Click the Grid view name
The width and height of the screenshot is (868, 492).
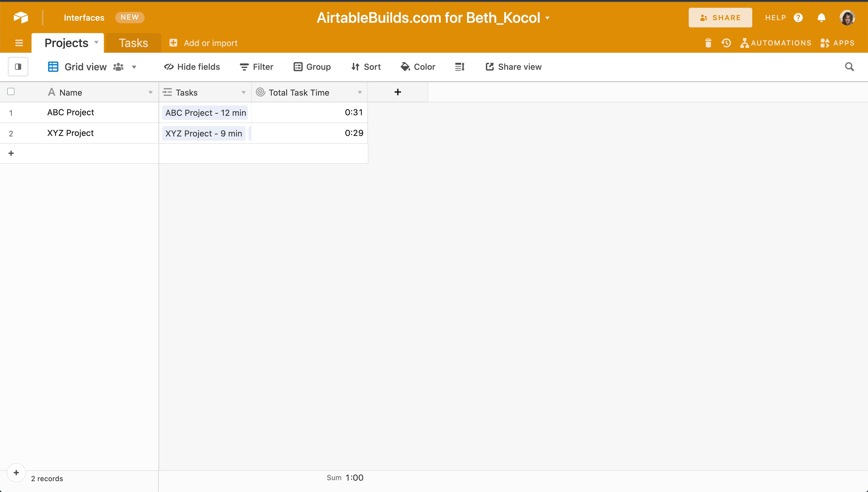pyautogui.click(x=86, y=67)
